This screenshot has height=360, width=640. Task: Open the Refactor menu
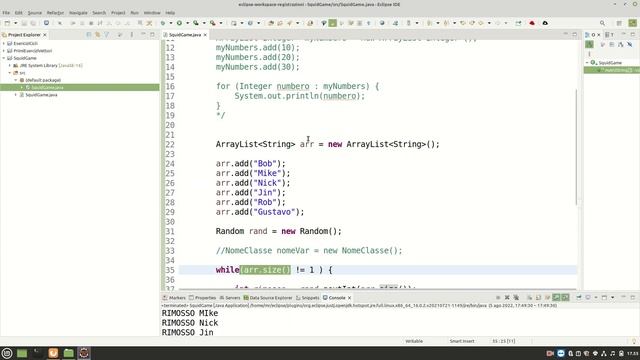(55, 13)
